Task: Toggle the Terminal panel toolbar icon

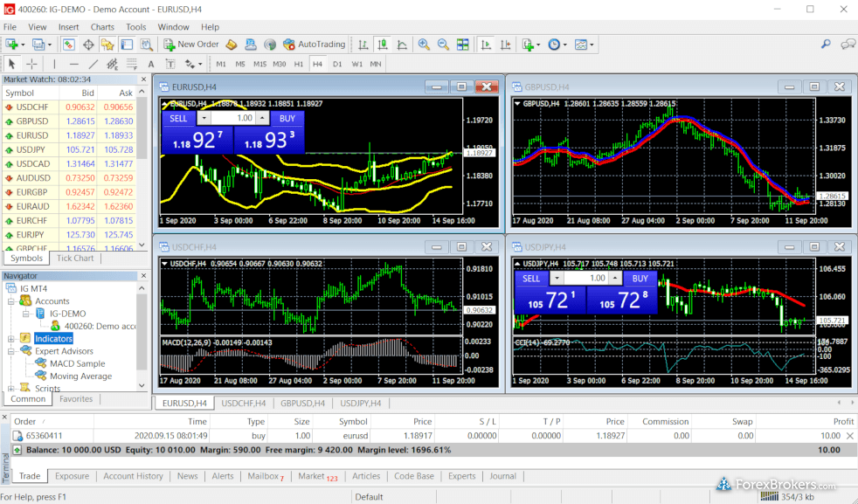Action: pyautogui.click(x=127, y=45)
